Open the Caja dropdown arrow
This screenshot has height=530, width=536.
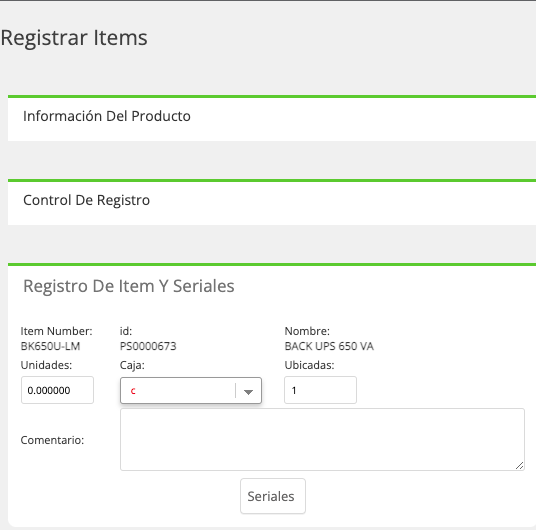click(x=249, y=392)
